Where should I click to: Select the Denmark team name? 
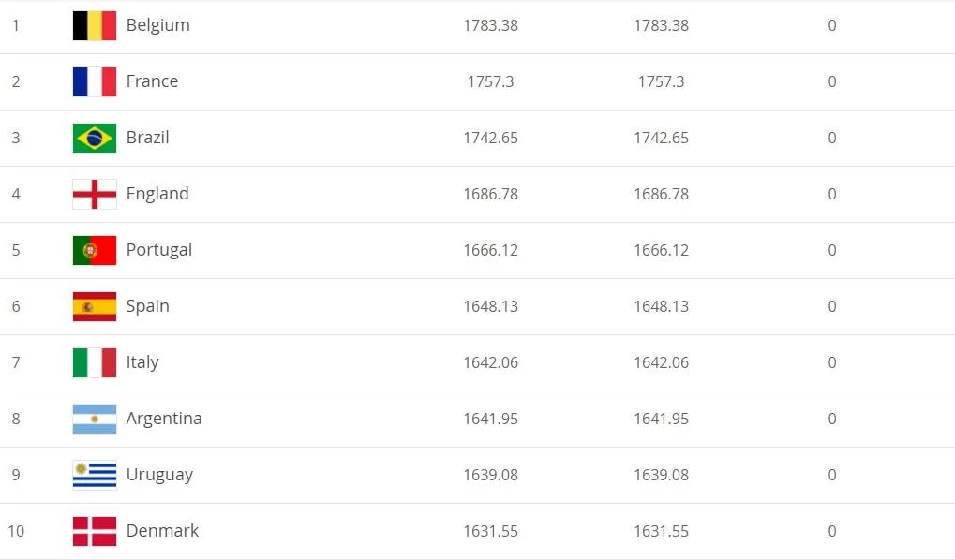pos(162,531)
